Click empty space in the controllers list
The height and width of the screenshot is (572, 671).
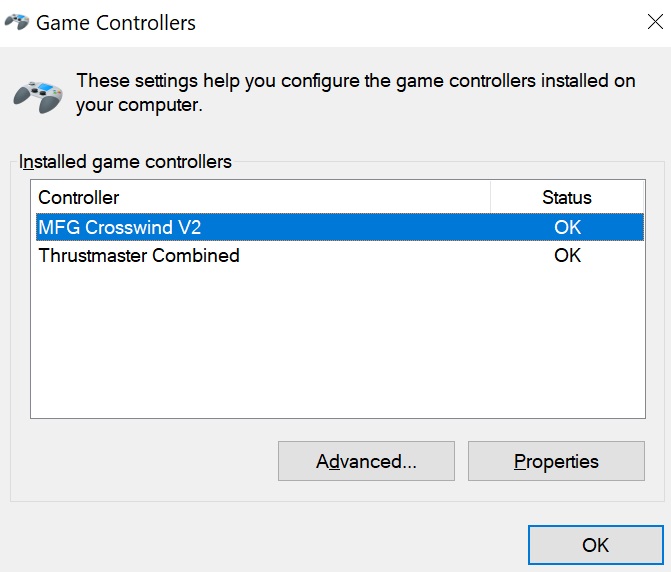[338, 342]
